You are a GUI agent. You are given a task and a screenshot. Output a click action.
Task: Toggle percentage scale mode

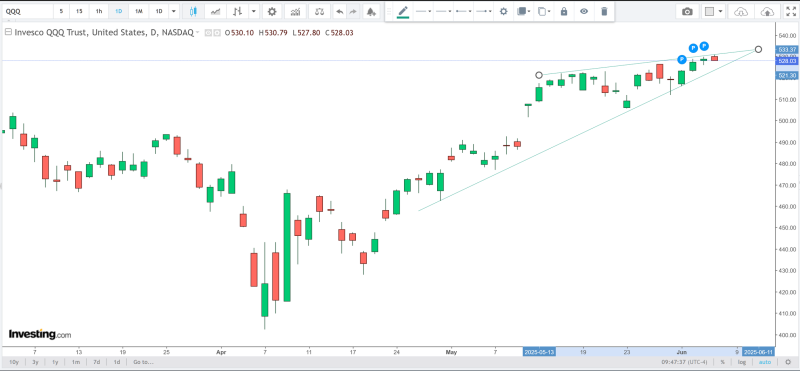click(722, 362)
